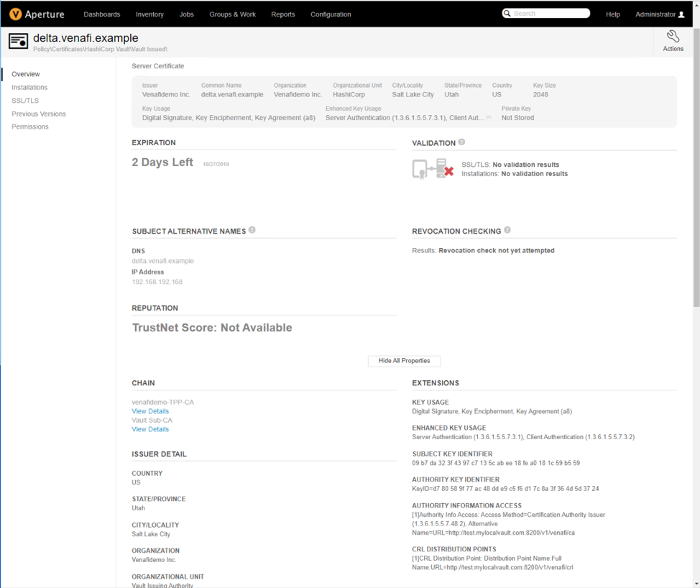
Task: View details for Vault Sub-CA chain certificate
Action: pos(150,429)
